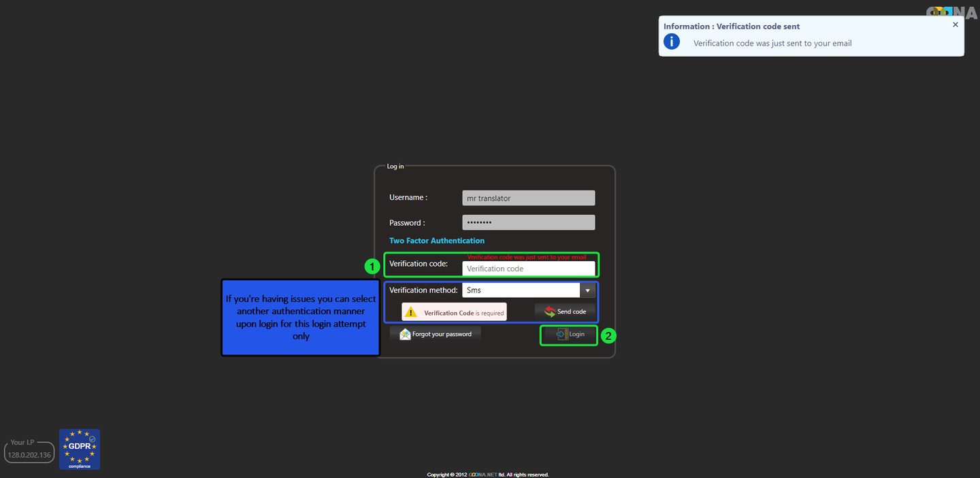Focus the Verification code input field

coord(528,269)
